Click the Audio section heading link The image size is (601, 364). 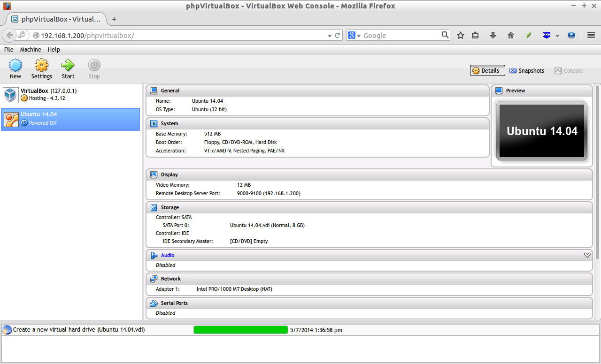[x=168, y=255]
